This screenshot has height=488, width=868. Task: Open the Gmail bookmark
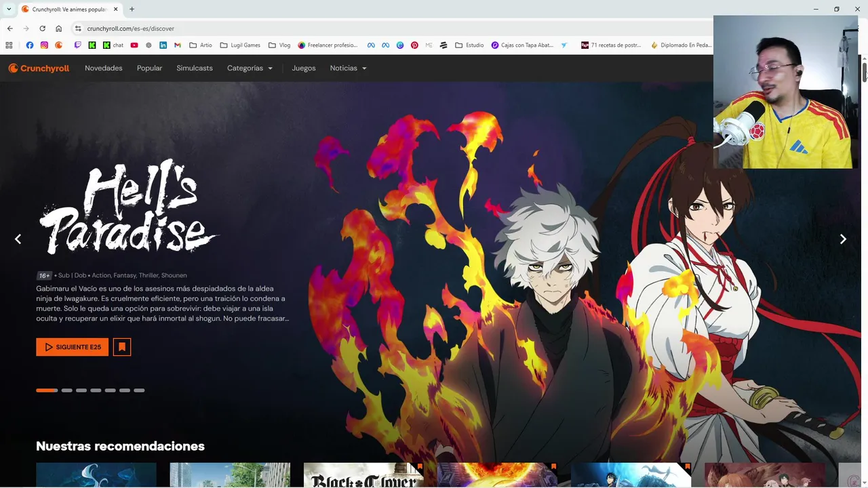click(x=178, y=45)
